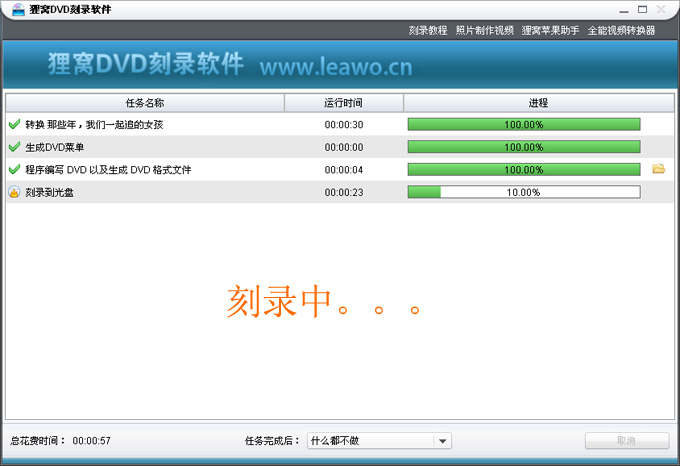Screen dimensions: 680x466
Task: Click the 任务名称 column header
Action: click(x=145, y=103)
